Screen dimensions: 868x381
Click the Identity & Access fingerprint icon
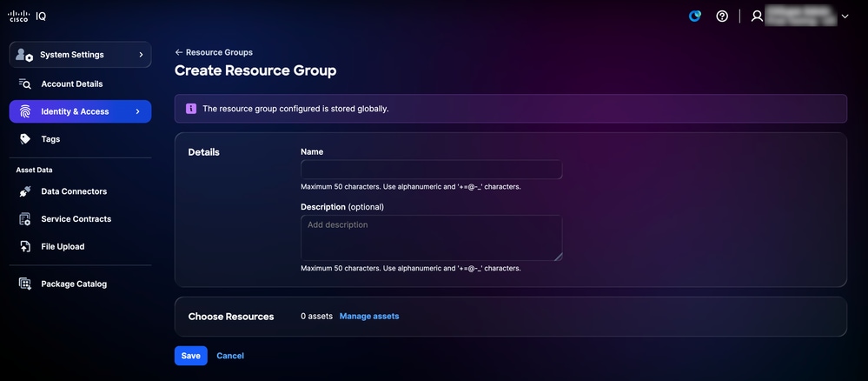point(25,111)
